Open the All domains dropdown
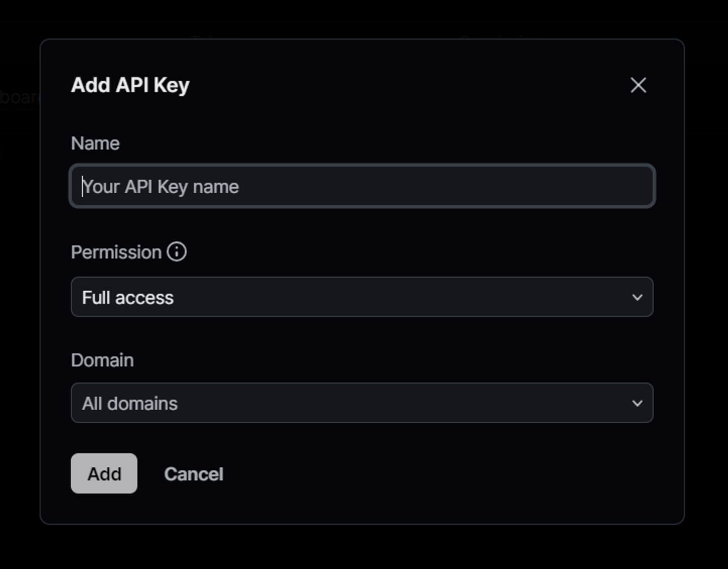This screenshot has height=569, width=728. click(362, 403)
